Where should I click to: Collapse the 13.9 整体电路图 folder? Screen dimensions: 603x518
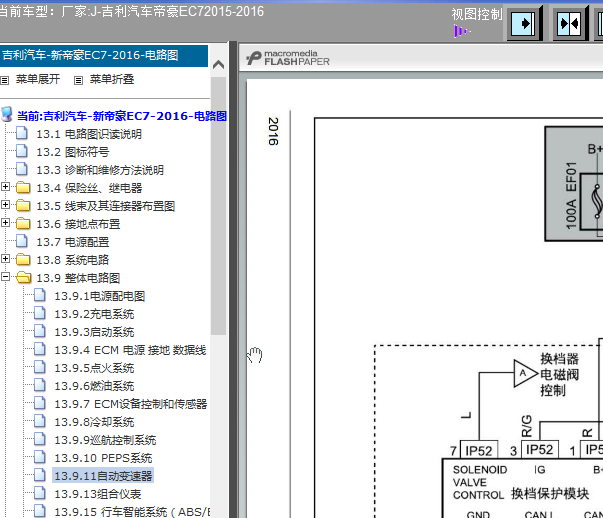(7, 278)
